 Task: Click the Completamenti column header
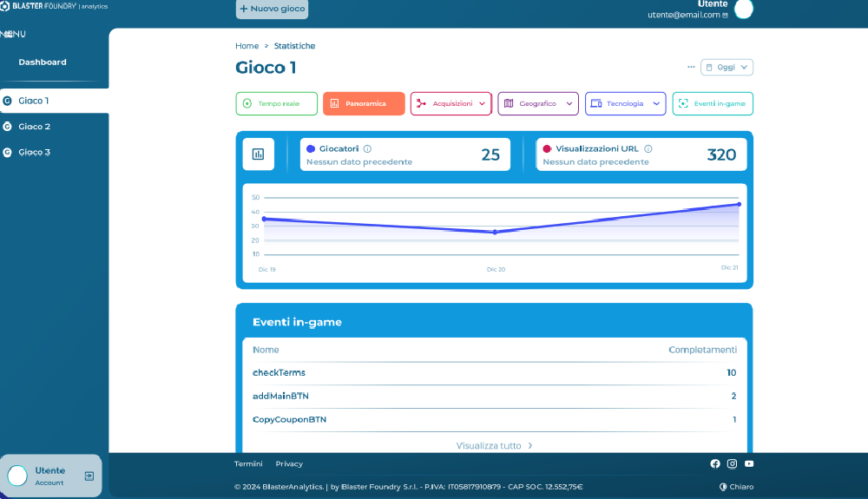coord(702,350)
